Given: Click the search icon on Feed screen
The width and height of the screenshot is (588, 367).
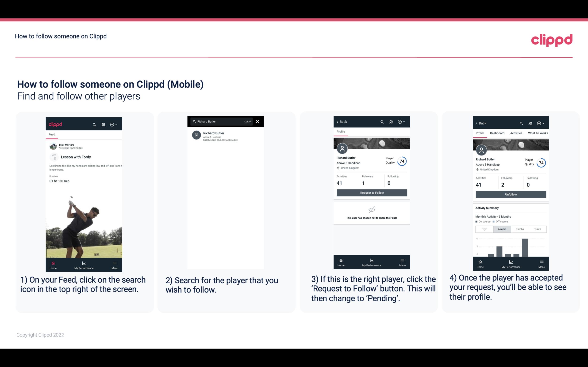Looking at the screenshot, I should (x=94, y=124).
